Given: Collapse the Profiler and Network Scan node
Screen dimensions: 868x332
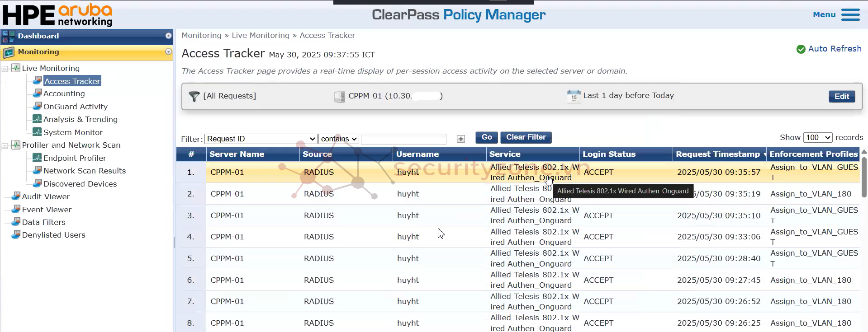Looking at the screenshot, I should (x=5, y=145).
